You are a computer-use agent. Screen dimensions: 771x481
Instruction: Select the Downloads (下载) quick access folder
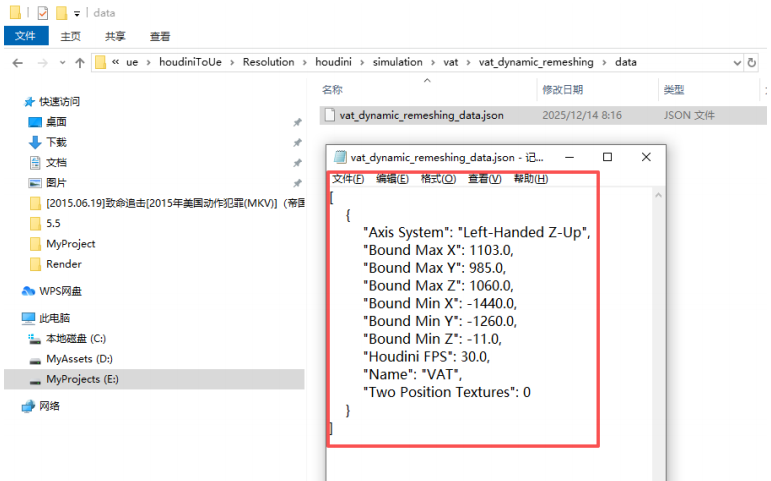pos(56,142)
